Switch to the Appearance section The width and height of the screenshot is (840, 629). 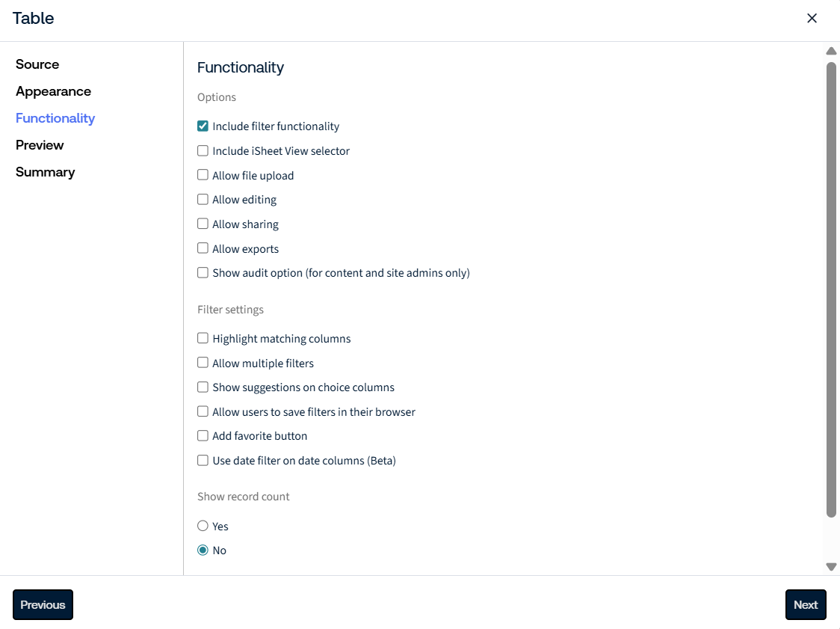click(x=54, y=91)
